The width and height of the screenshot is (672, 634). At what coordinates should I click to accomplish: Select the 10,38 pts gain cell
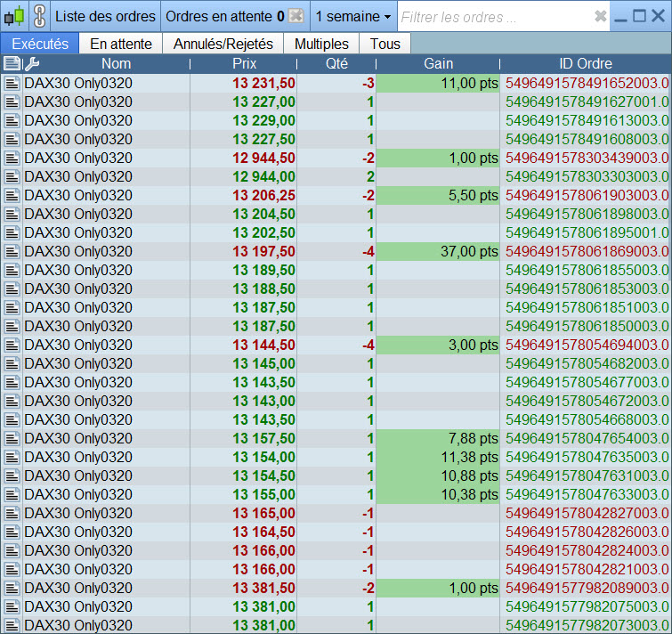coord(438,494)
